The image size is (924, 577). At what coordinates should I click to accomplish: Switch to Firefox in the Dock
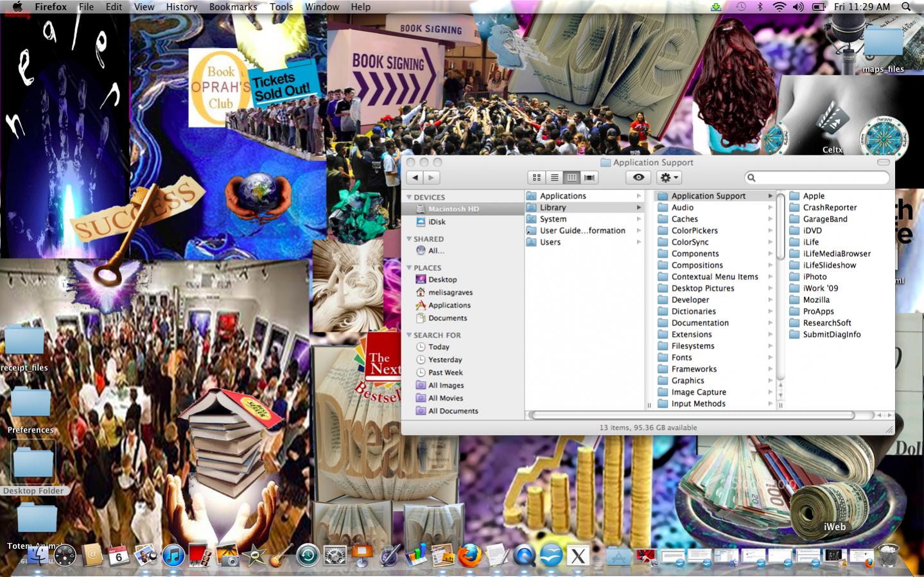[x=470, y=556]
